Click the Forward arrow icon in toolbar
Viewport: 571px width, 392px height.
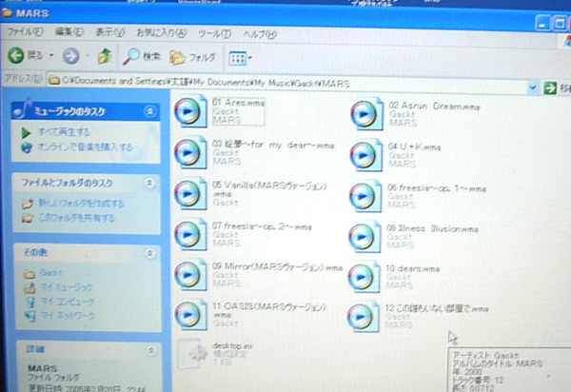70,56
